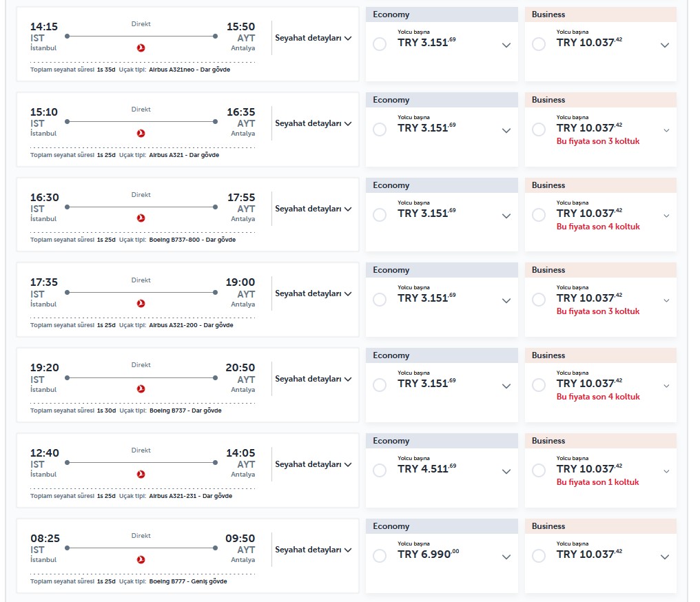Click Seyahat detayları link for 08:25 flight
The width and height of the screenshot is (700, 602).
click(x=313, y=550)
